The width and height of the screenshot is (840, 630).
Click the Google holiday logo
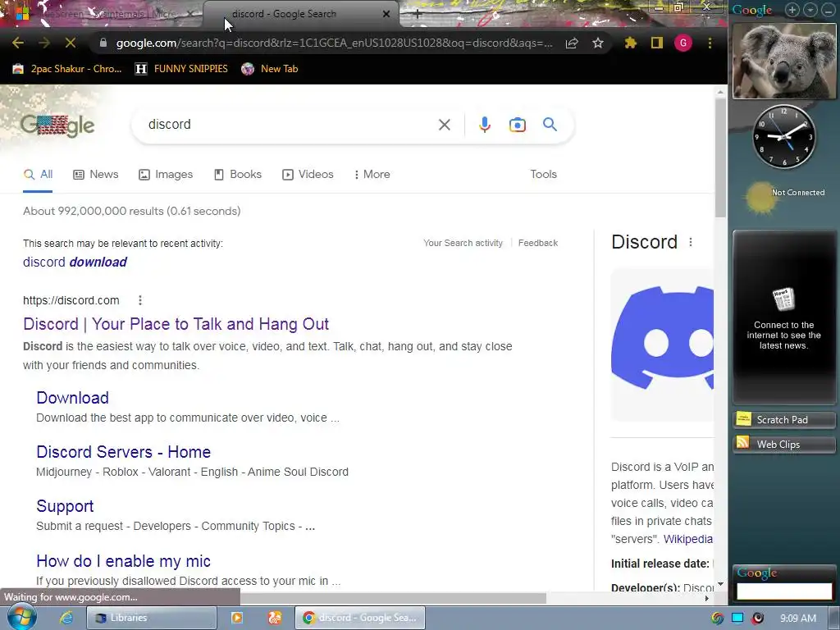coord(57,126)
